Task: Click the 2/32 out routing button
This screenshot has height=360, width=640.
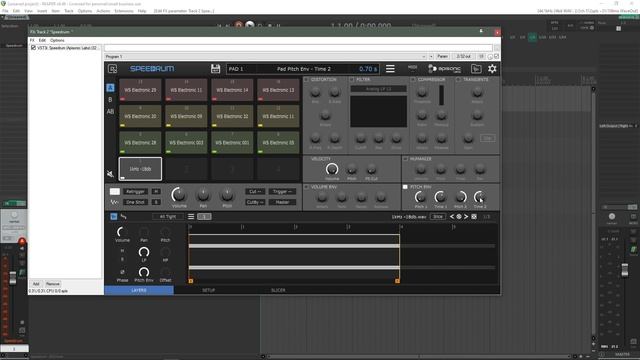Action: tap(463, 56)
